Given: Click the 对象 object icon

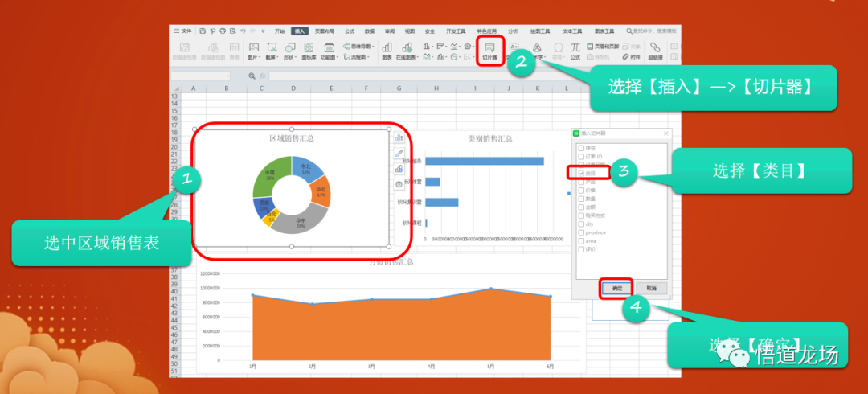Looking at the screenshot, I should point(632,47).
